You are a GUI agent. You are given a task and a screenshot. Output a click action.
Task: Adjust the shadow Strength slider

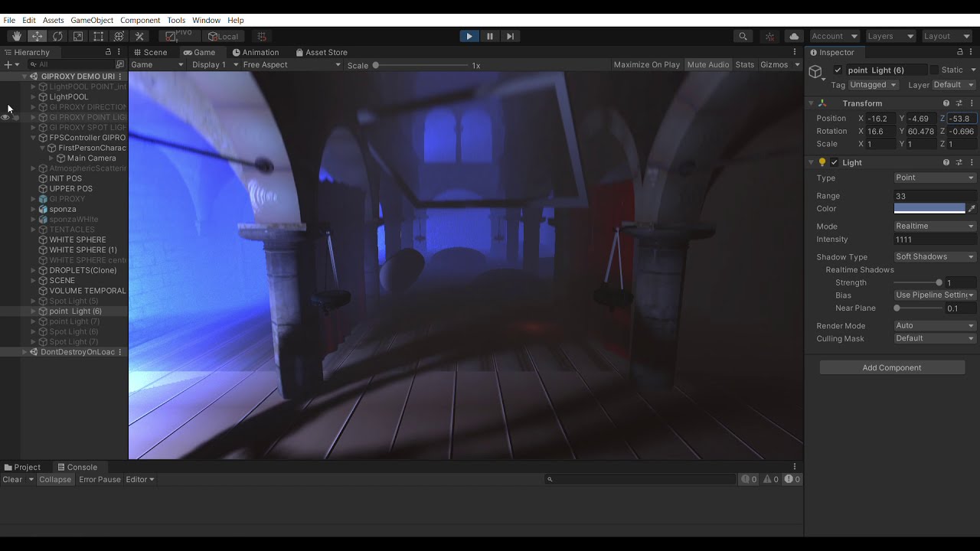(918, 283)
